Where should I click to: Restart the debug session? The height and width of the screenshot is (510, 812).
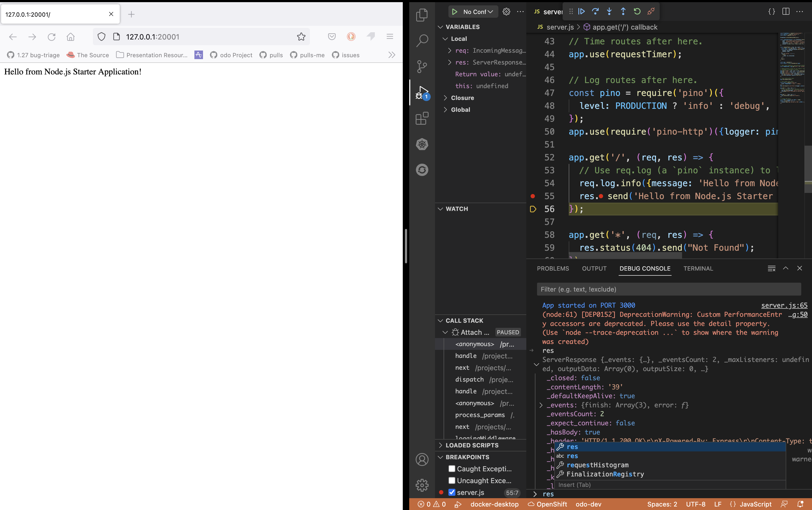coord(637,11)
